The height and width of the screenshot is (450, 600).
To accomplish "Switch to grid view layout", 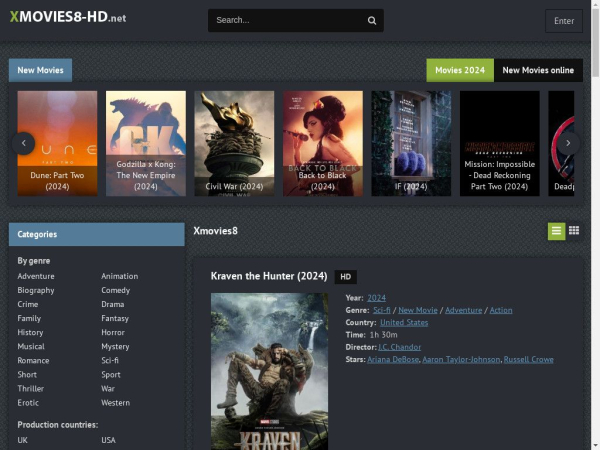I will [574, 231].
